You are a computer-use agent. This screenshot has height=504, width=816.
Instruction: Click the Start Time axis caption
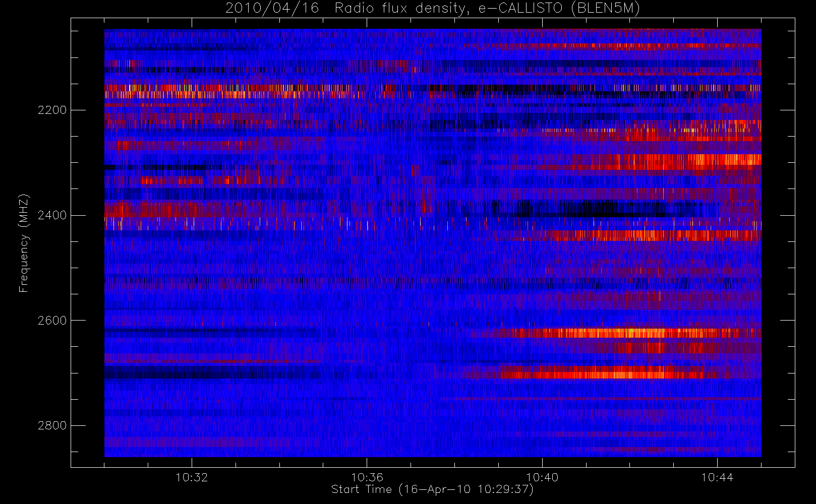433,489
